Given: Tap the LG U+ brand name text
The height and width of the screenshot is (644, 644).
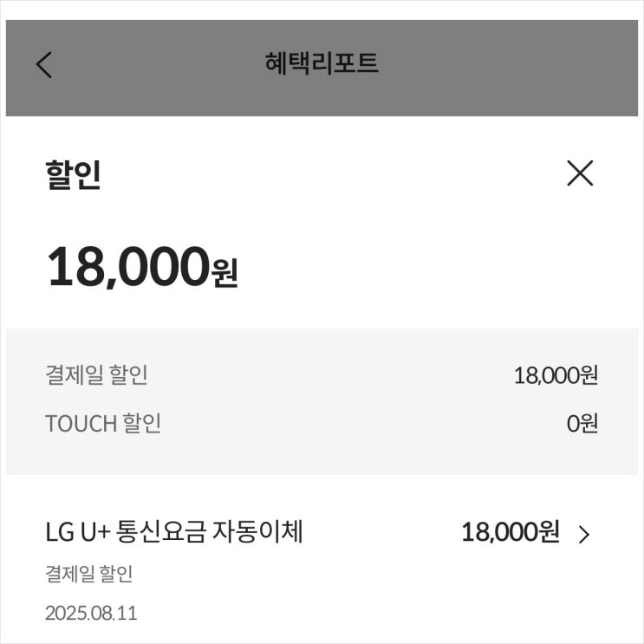Looking at the screenshot, I should 78,531.
